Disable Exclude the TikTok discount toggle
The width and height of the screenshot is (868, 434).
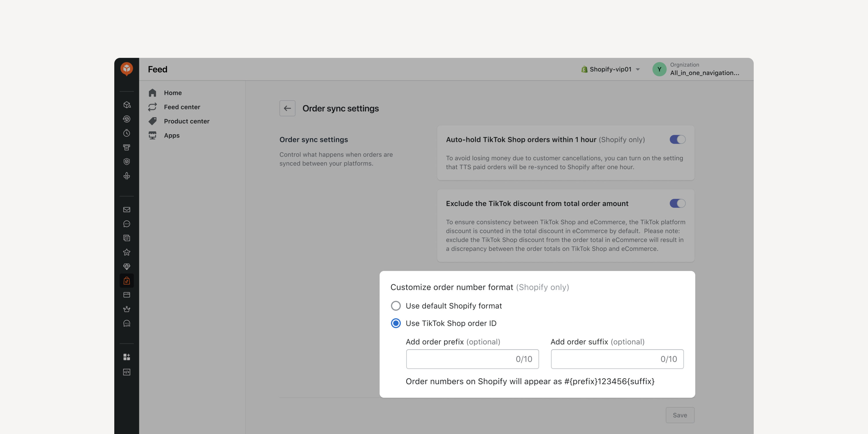coord(677,203)
